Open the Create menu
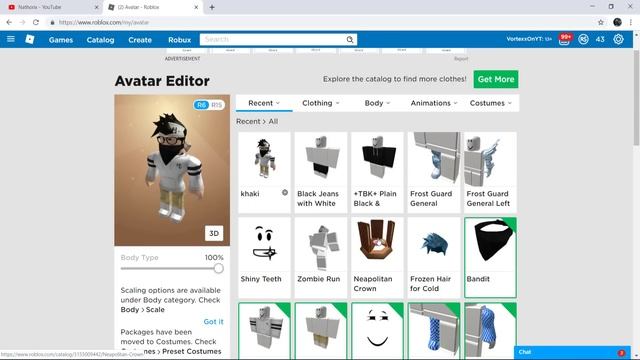The width and height of the screenshot is (640, 360). click(x=140, y=40)
